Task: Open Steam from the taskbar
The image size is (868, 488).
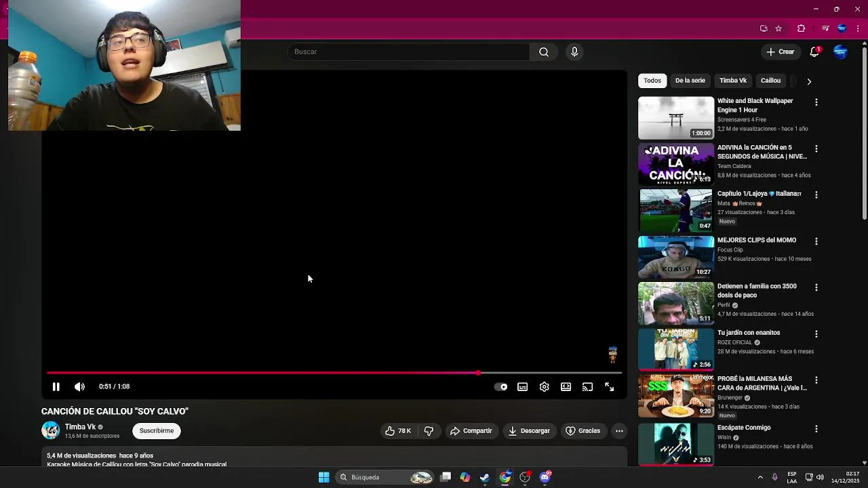Action: point(485,477)
